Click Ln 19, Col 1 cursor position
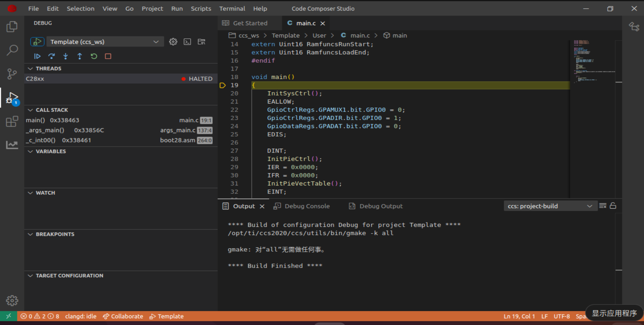This screenshot has width=644, height=325. click(519, 316)
